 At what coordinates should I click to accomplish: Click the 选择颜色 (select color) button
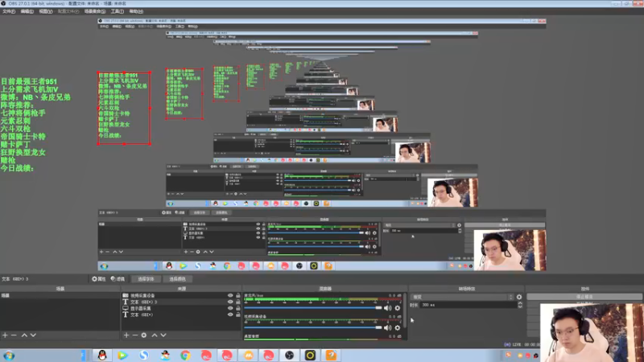point(177,279)
